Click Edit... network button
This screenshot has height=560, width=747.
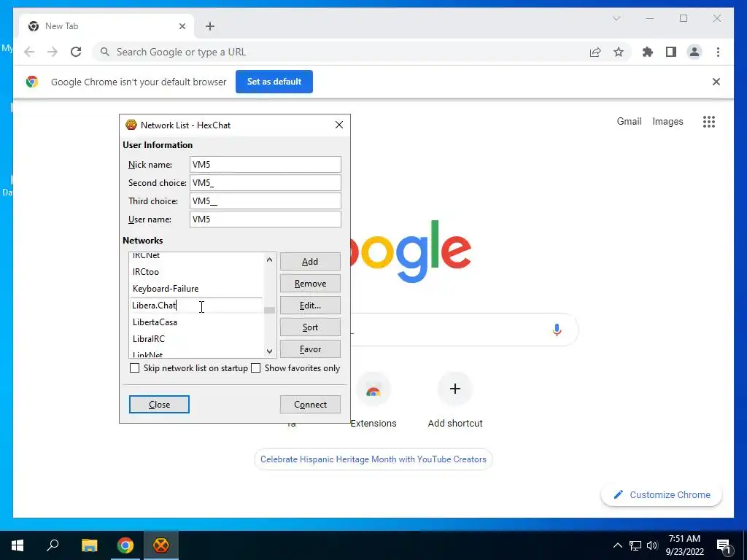pyautogui.click(x=310, y=306)
